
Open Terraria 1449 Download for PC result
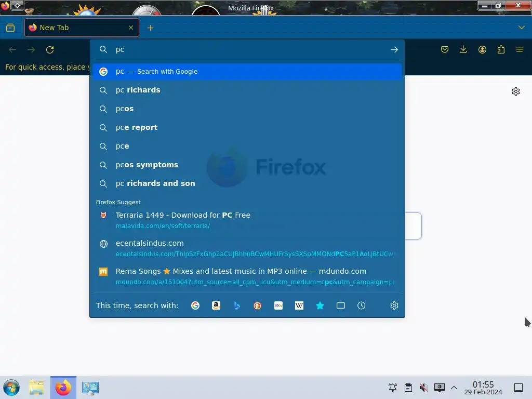[x=247, y=220]
